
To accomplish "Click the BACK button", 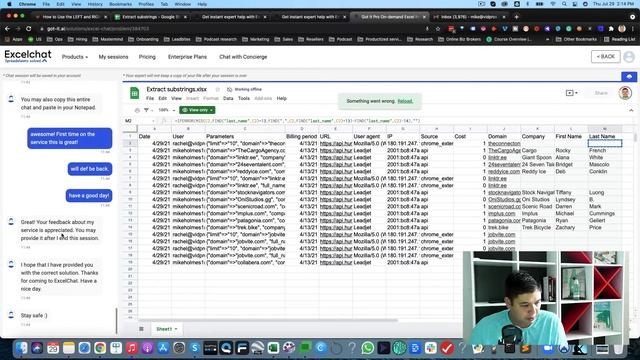I will [606, 57].
